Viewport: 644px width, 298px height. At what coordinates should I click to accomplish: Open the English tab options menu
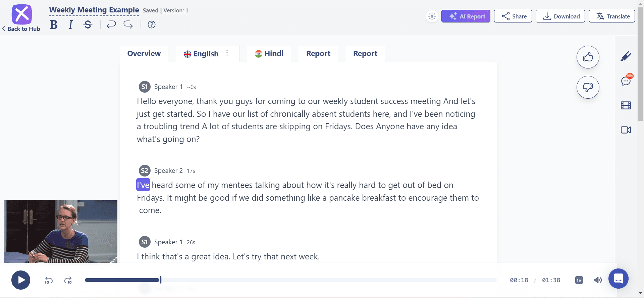tap(227, 53)
